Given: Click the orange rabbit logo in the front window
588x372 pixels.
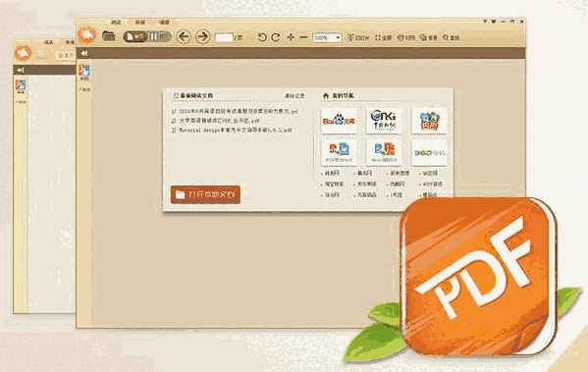Looking at the screenshot, I should 87,35.
